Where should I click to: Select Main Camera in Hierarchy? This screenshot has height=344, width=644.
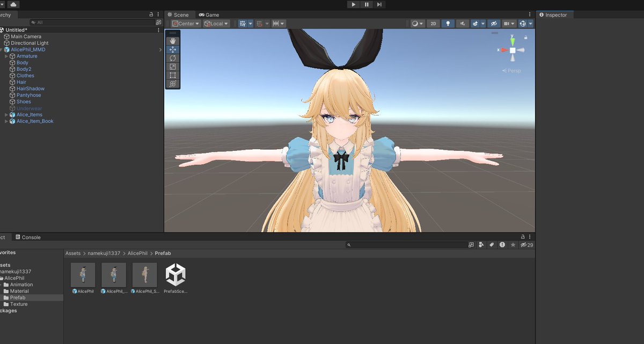click(x=26, y=36)
